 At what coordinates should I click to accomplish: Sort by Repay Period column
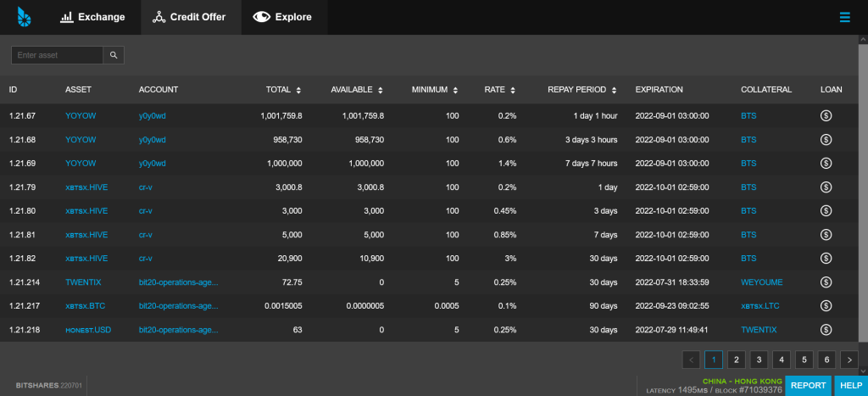coord(582,90)
